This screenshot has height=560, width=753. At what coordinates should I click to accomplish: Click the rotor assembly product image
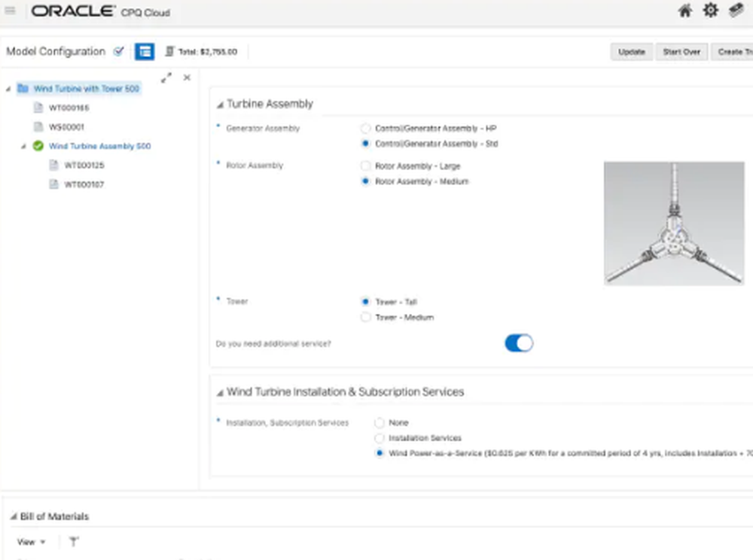pyautogui.click(x=674, y=223)
